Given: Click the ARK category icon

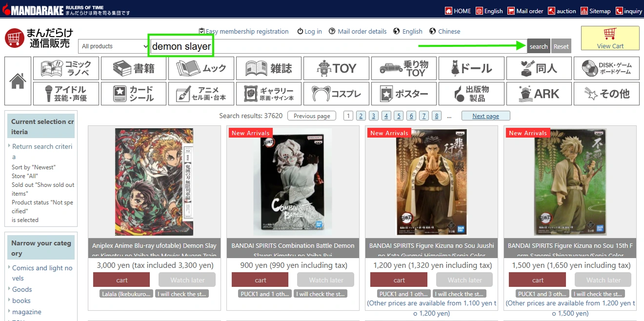Looking at the screenshot, I should click(539, 93).
